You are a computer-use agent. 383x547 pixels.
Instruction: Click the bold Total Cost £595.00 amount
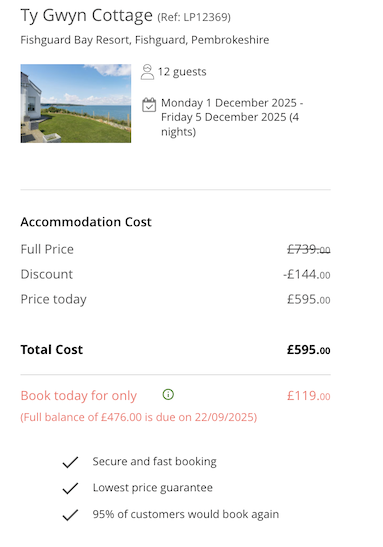point(308,350)
